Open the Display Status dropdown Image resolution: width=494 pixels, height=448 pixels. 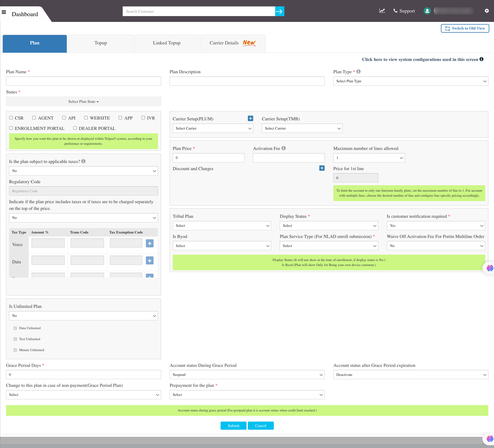click(x=329, y=226)
